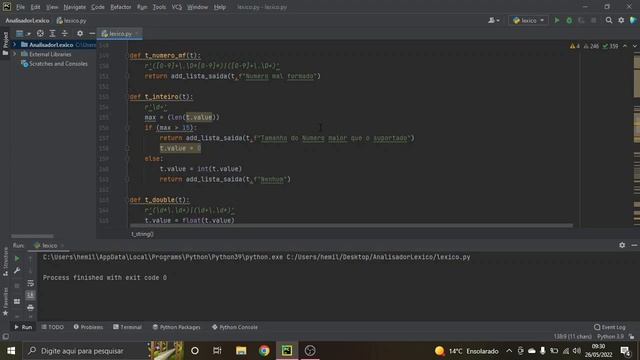Open Chrome from the Windows taskbar
The width and height of the screenshot is (640, 360).
point(264,351)
